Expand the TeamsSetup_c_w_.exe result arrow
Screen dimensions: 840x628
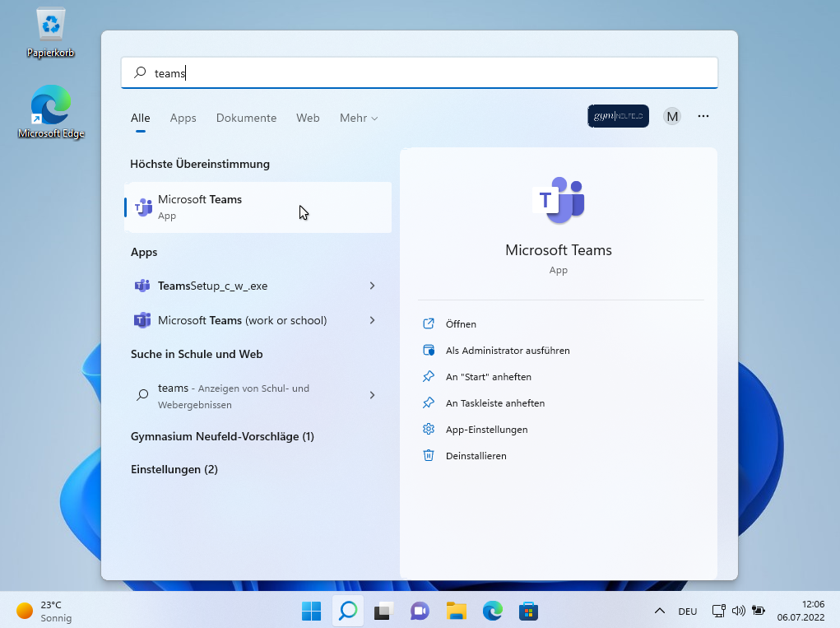pos(372,286)
